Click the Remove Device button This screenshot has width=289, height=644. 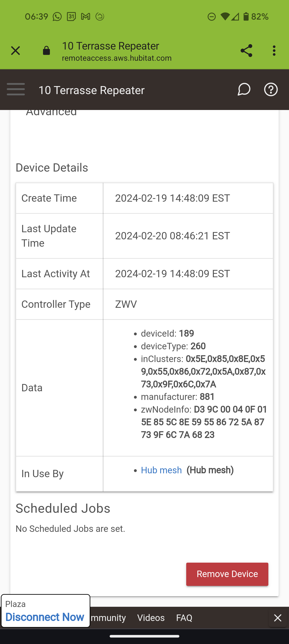227,574
